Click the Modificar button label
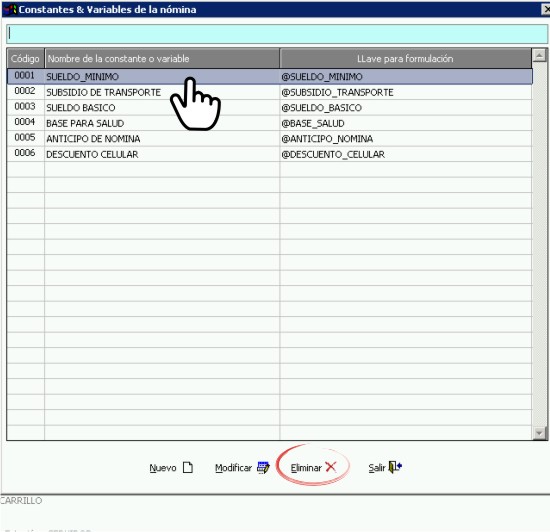The image size is (550, 532). tap(233, 468)
